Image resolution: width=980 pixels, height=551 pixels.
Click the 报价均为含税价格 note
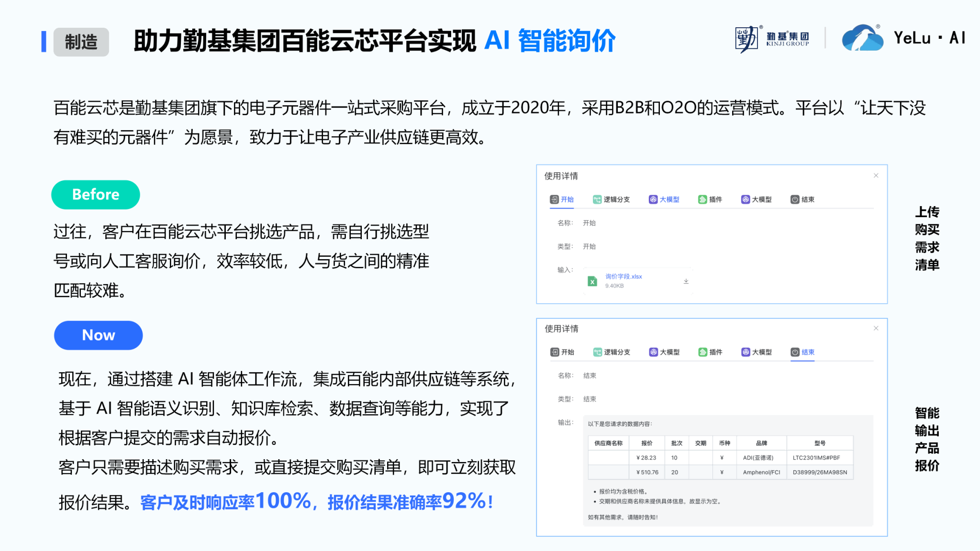(x=623, y=491)
